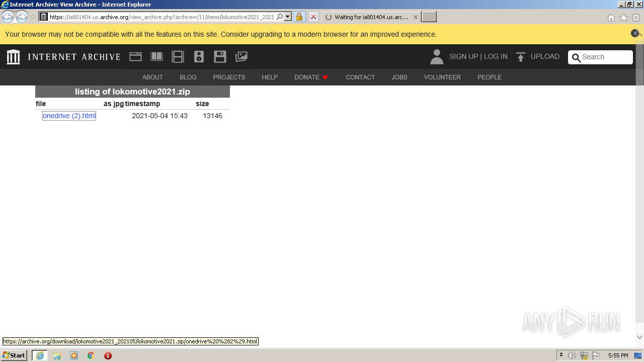
Task: Click the timestamp 2021-05-04 15:43
Action: coord(159,116)
